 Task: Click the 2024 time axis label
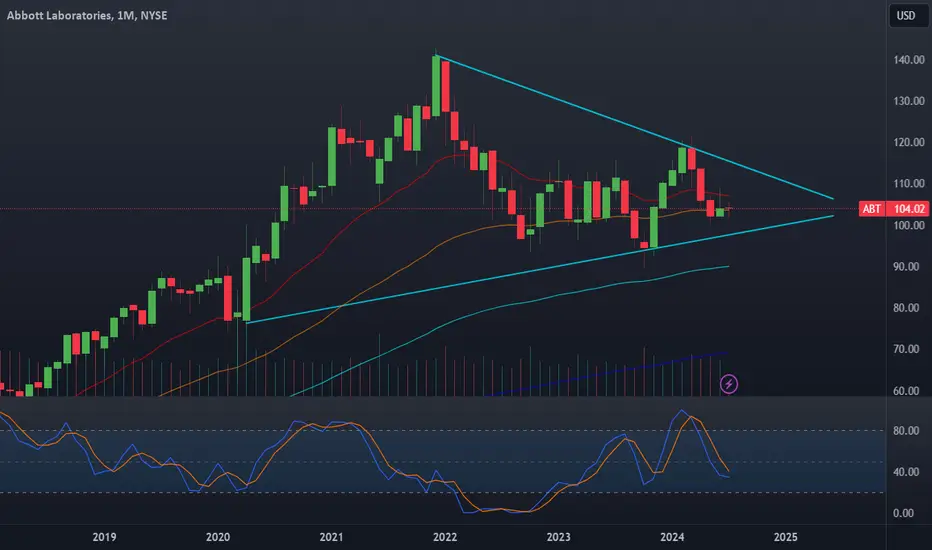pos(672,537)
